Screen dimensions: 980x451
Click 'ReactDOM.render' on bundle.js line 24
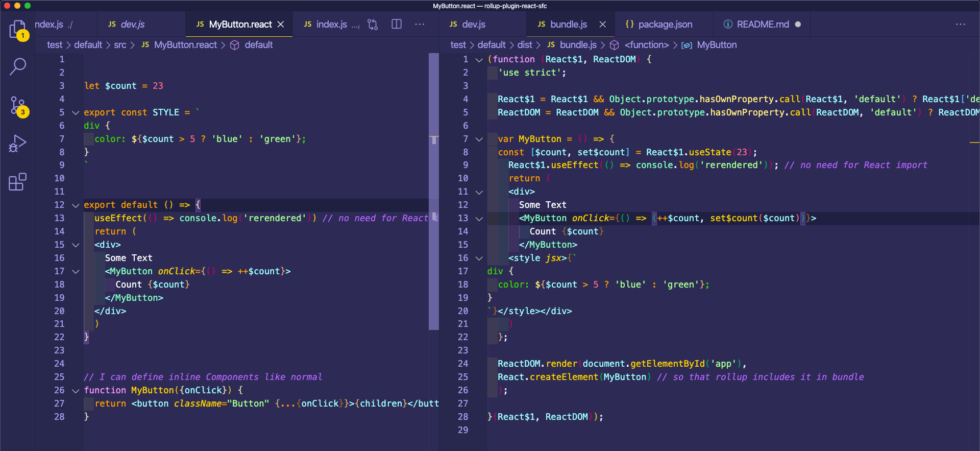pyautogui.click(x=537, y=364)
